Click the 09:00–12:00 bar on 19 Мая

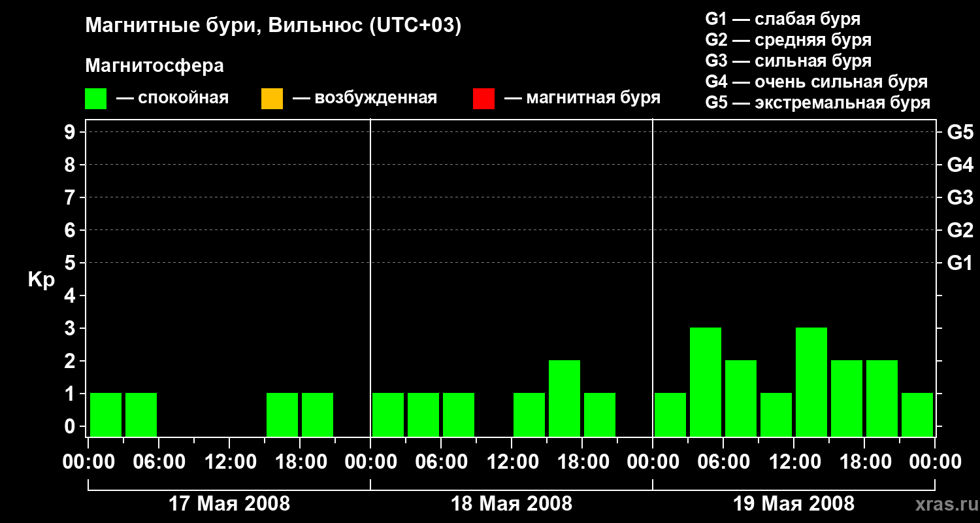tap(776, 414)
